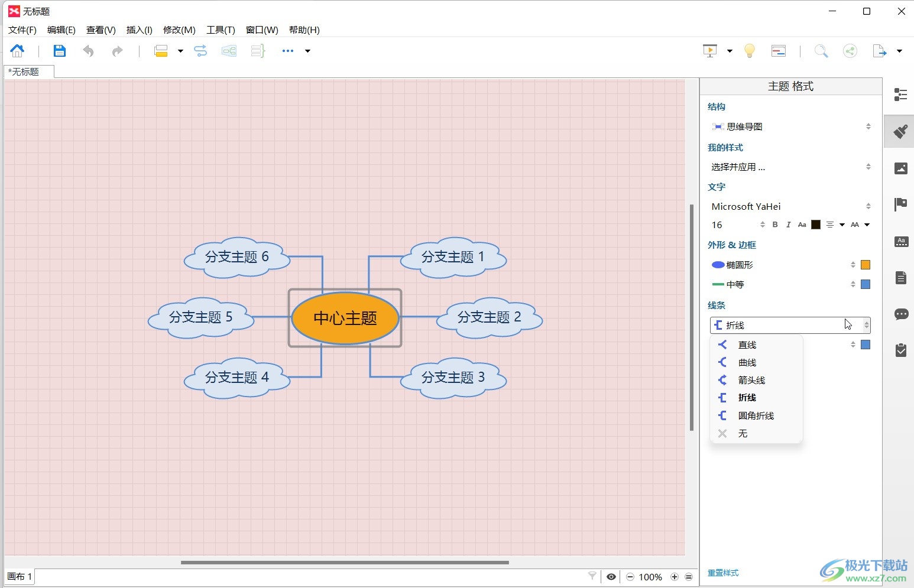Select 圆角折线 line style

coord(756,415)
